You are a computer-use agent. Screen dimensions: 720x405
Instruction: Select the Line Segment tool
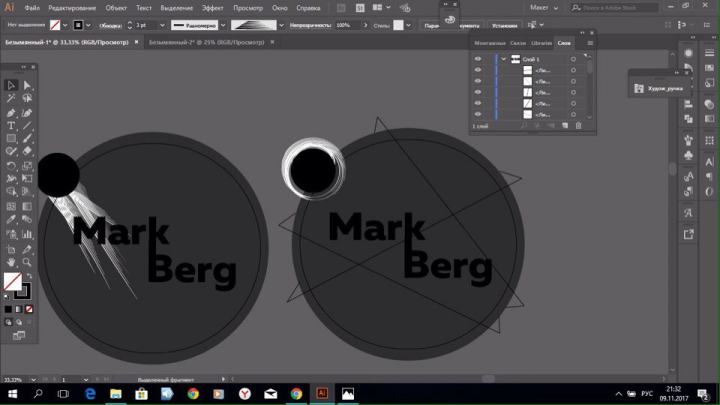[x=27, y=125]
